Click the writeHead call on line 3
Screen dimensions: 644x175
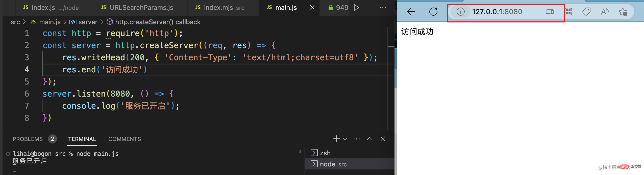tap(103, 57)
